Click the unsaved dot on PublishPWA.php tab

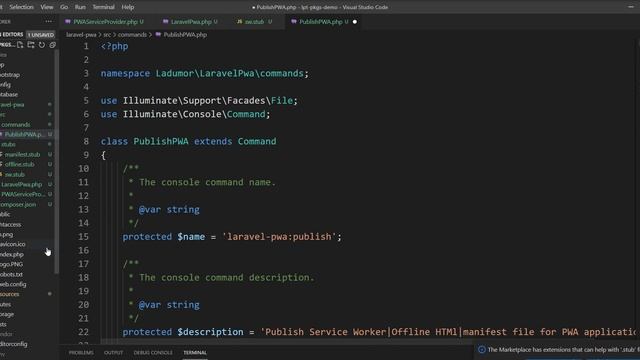coord(355,22)
